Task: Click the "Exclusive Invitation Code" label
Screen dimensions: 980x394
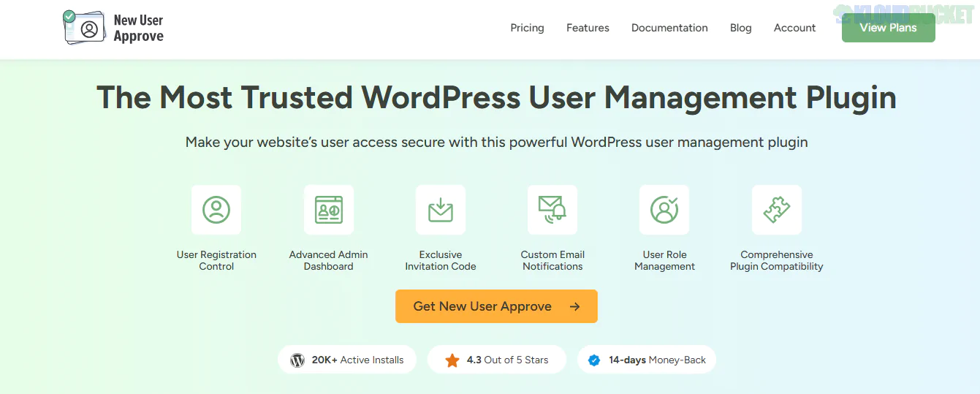Action: point(441,261)
